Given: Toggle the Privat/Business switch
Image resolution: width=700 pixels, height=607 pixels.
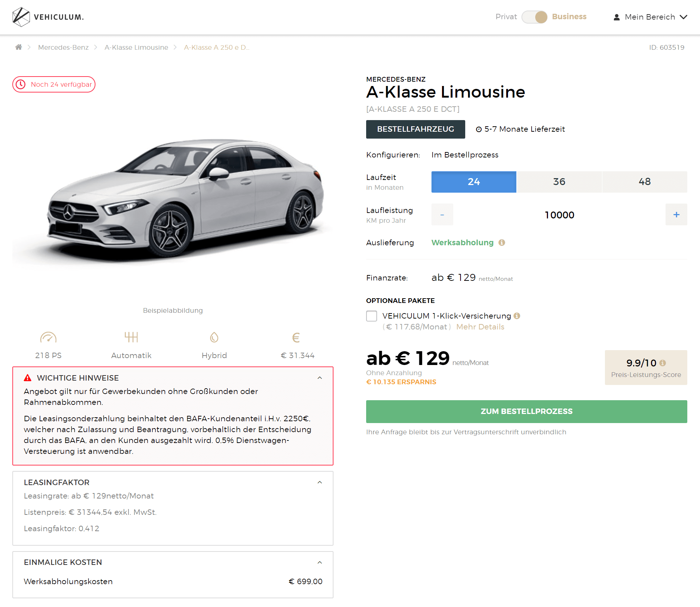Looking at the screenshot, I should tap(535, 17).
